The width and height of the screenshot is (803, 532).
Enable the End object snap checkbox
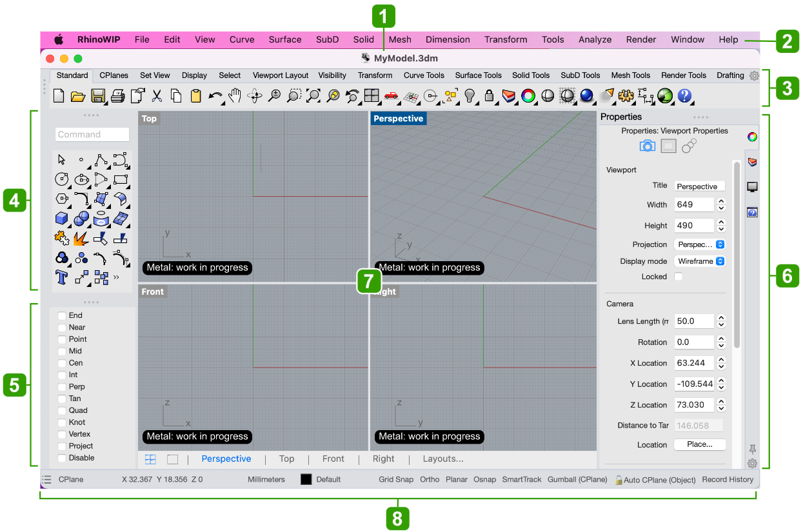coord(62,316)
